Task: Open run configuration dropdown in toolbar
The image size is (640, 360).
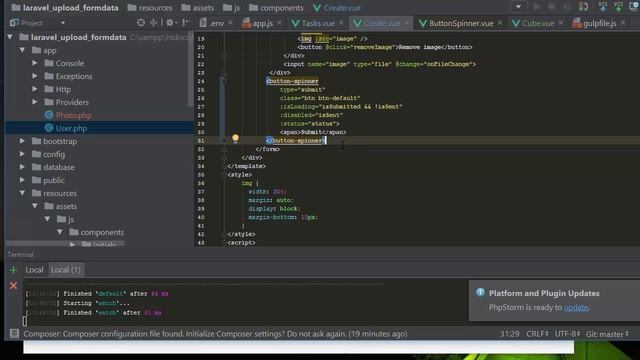Action: 518,7
